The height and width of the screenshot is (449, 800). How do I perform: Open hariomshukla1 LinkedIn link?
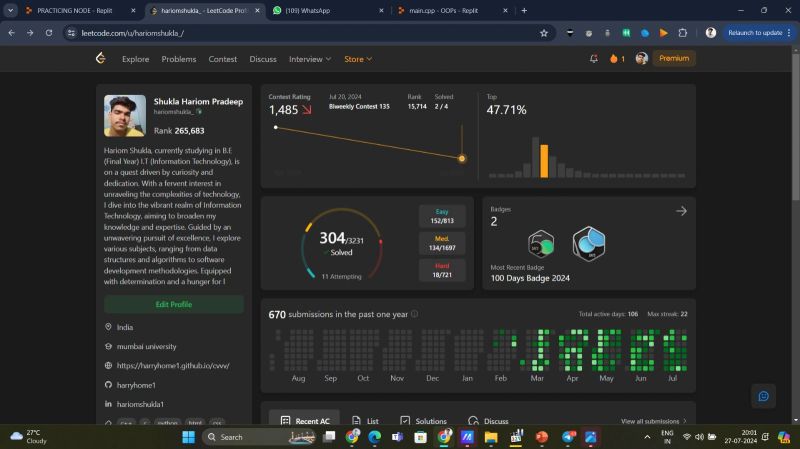coord(140,404)
